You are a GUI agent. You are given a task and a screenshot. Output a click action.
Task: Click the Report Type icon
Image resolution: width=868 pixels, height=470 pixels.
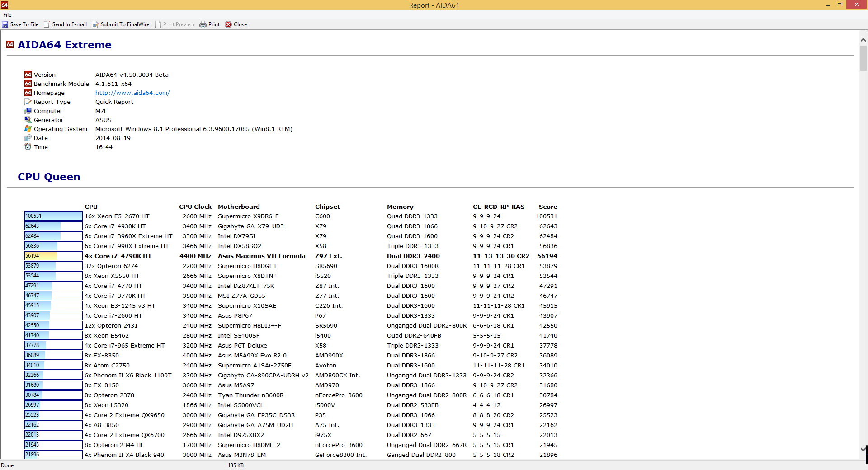28,102
